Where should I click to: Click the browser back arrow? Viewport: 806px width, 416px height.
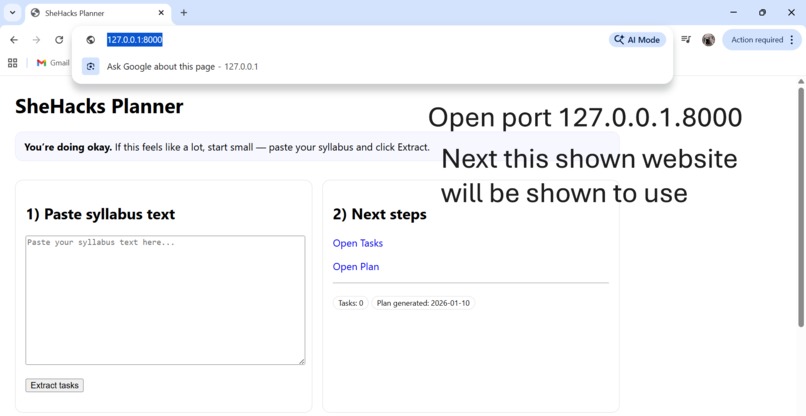[x=14, y=40]
